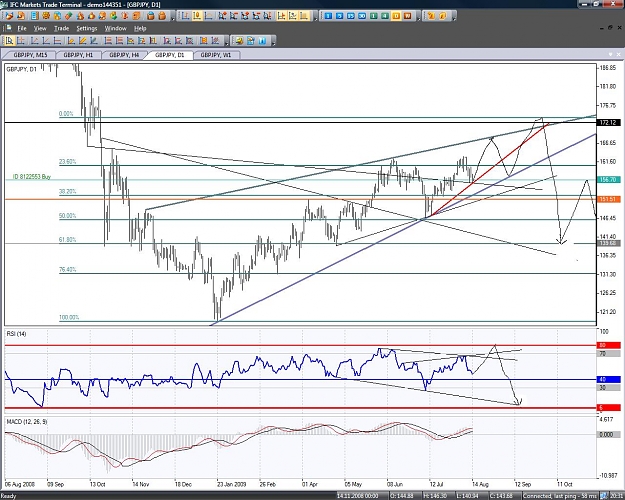This screenshot has height=500, width=625.
Task: Activate the crosshair tool
Action: [x=21, y=40]
